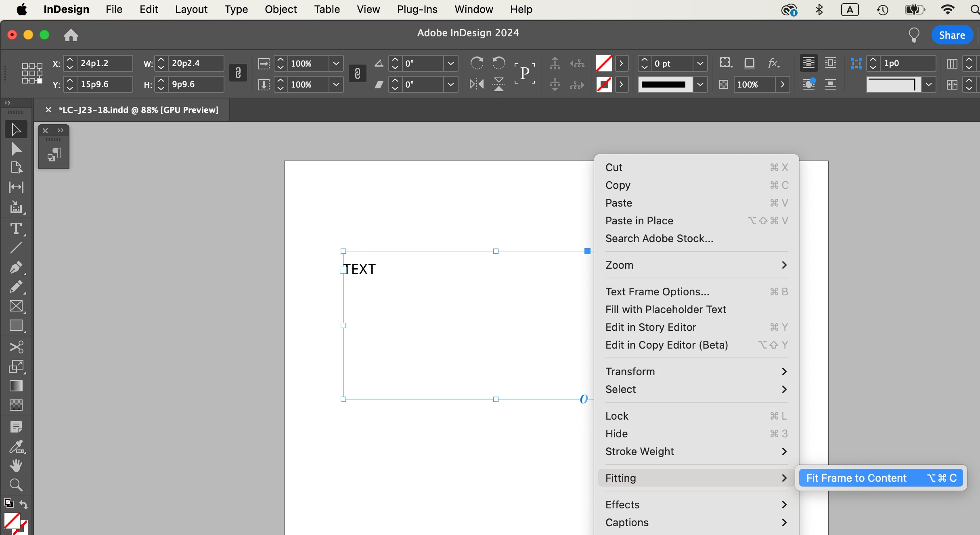Click the reference point locator grid

tap(32, 73)
